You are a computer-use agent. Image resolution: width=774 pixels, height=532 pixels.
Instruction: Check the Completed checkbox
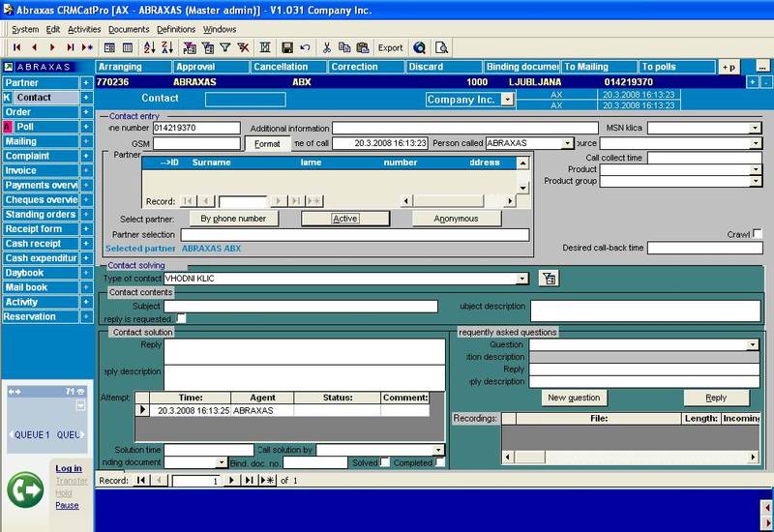440,462
